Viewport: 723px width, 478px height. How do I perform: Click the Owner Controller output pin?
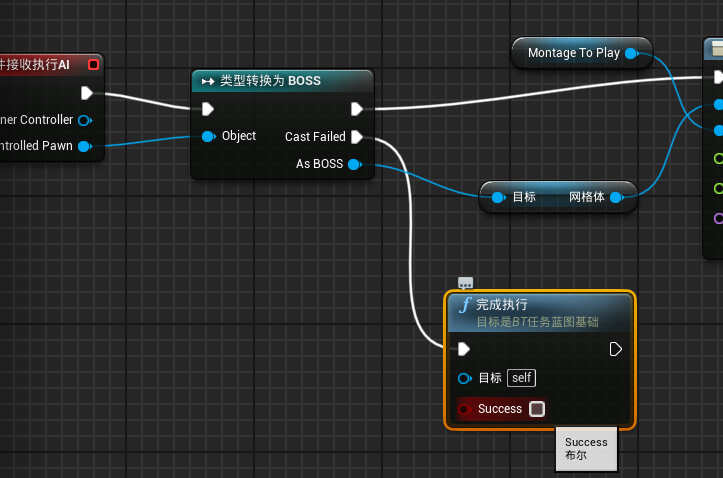pos(85,120)
